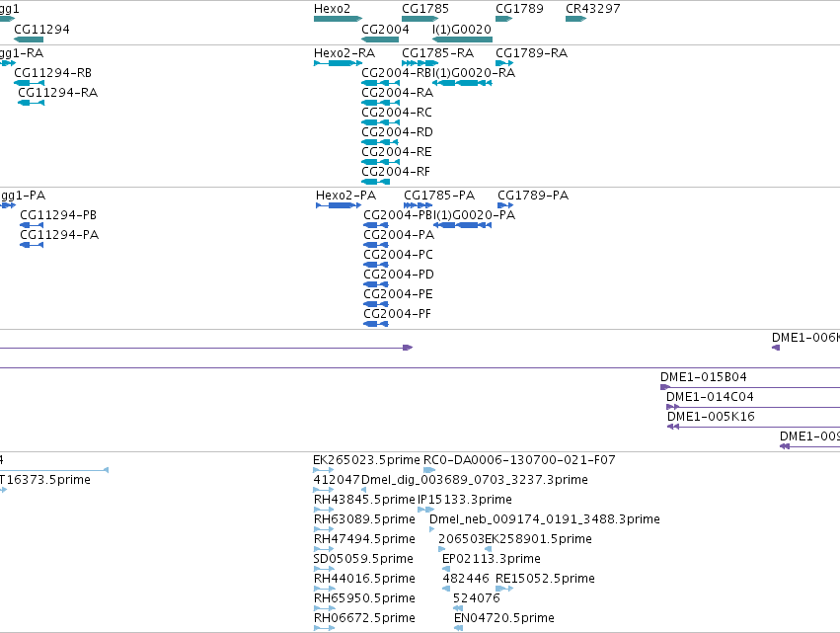This screenshot has height=633, width=840.
Task: Select the CG1785-PA protein feature
Action: (x=418, y=205)
